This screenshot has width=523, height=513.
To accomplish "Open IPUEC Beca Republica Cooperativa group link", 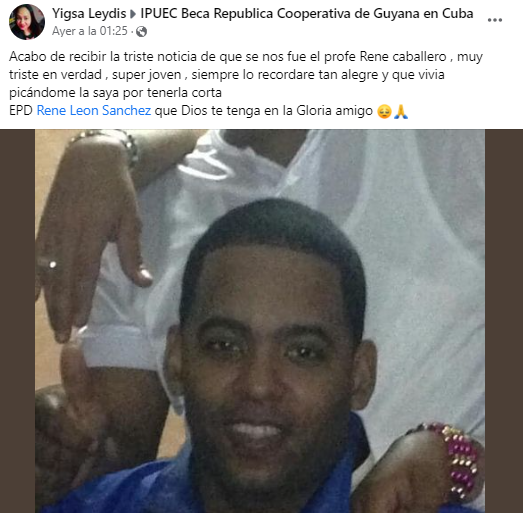I will tap(307, 14).
